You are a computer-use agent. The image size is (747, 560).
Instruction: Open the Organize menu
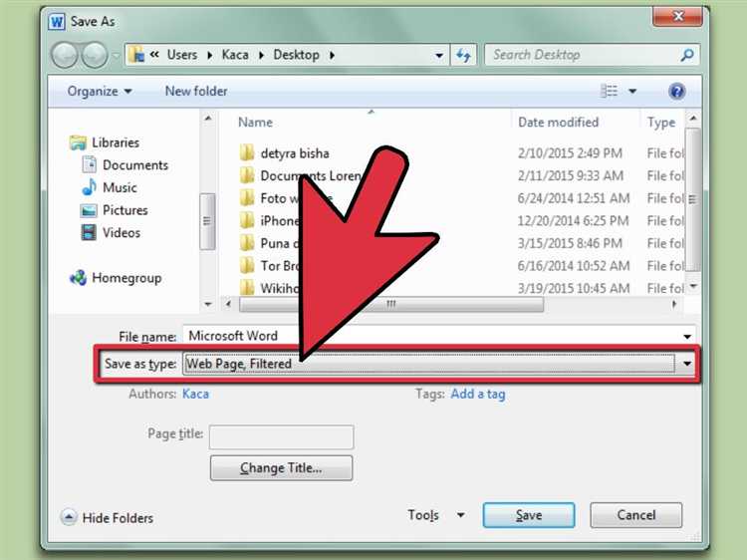pos(99,91)
